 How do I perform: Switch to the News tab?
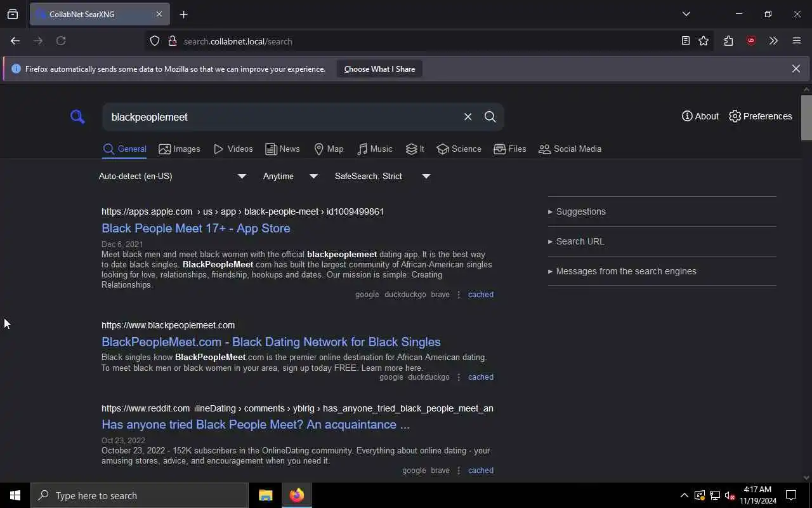[x=282, y=149]
